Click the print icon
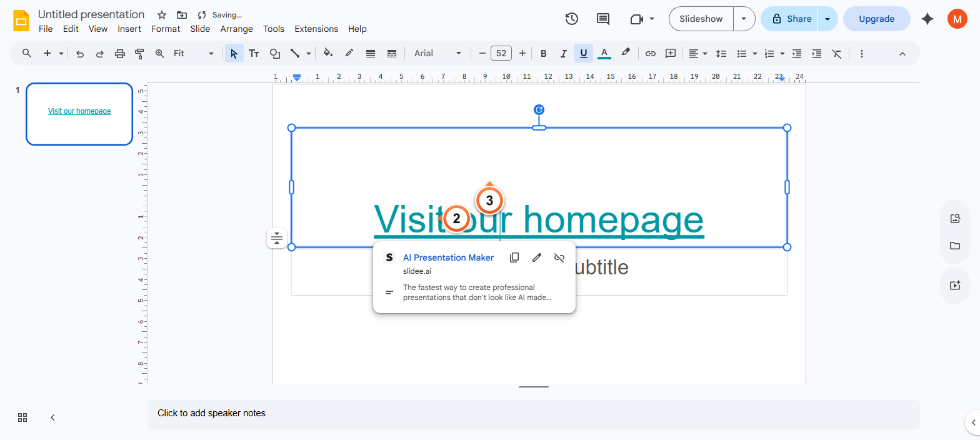This screenshot has height=440, width=980. tap(120, 54)
